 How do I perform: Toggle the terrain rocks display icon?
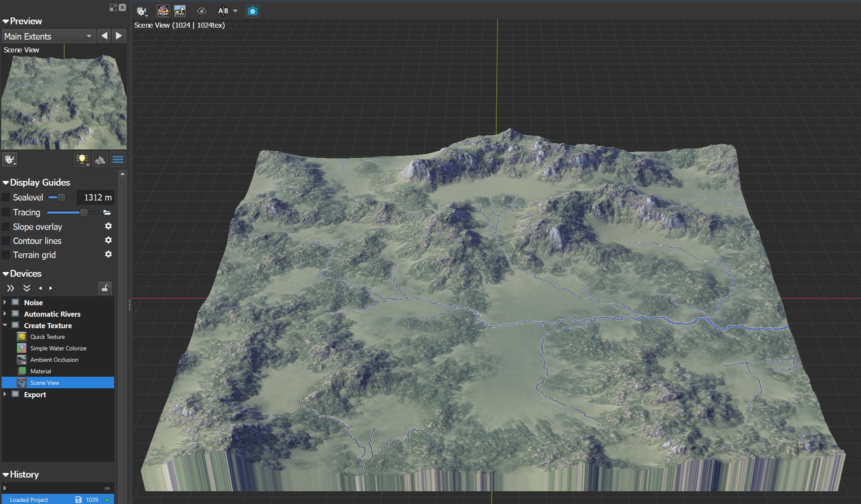[100, 160]
